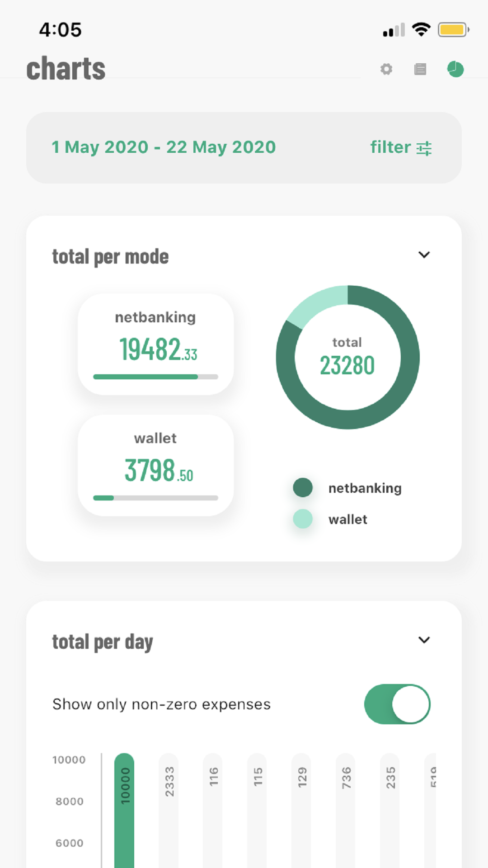Tap the netbanking progress bar

click(x=155, y=377)
